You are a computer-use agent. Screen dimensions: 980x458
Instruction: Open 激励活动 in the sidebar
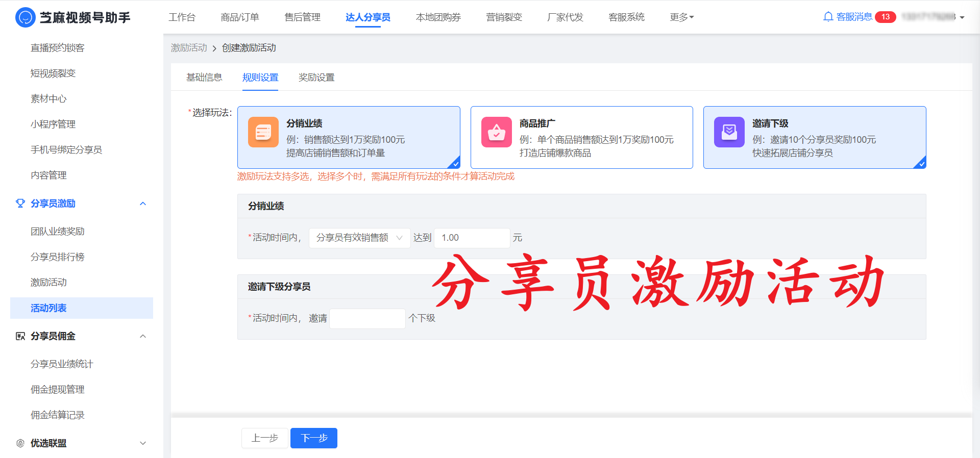click(48, 283)
